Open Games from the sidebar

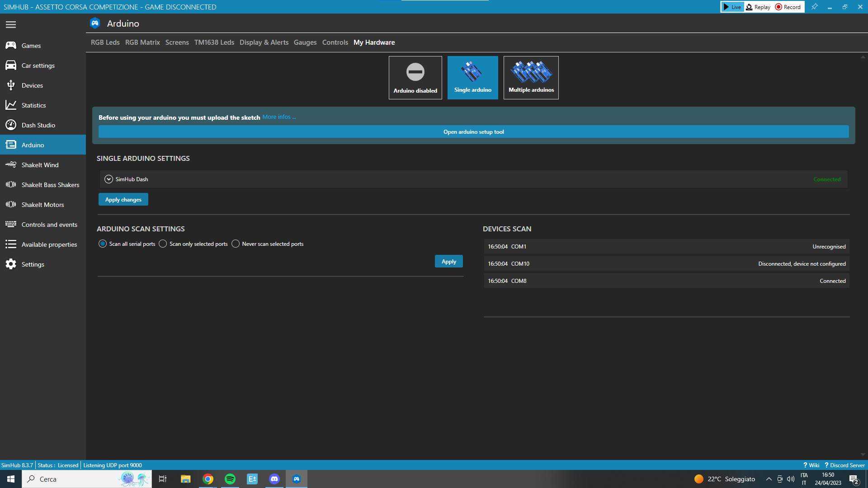pos(43,46)
